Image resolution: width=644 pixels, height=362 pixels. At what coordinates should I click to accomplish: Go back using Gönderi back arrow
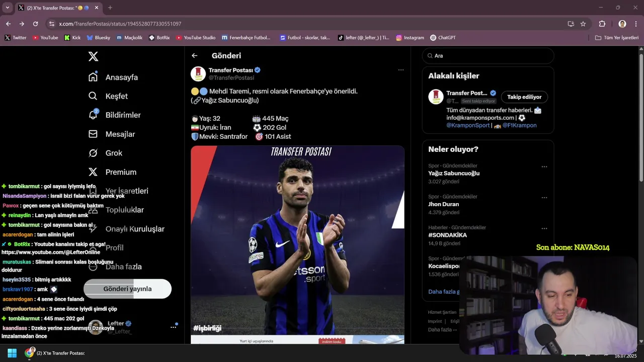195,56
